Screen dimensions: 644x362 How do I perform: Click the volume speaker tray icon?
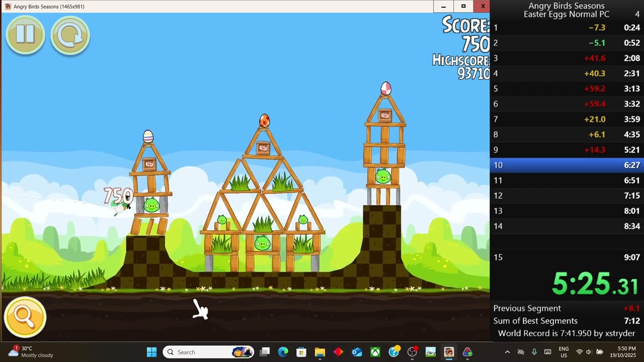coord(589,352)
